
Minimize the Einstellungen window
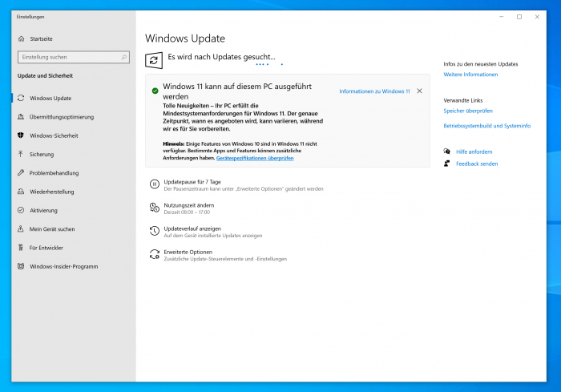click(501, 17)
